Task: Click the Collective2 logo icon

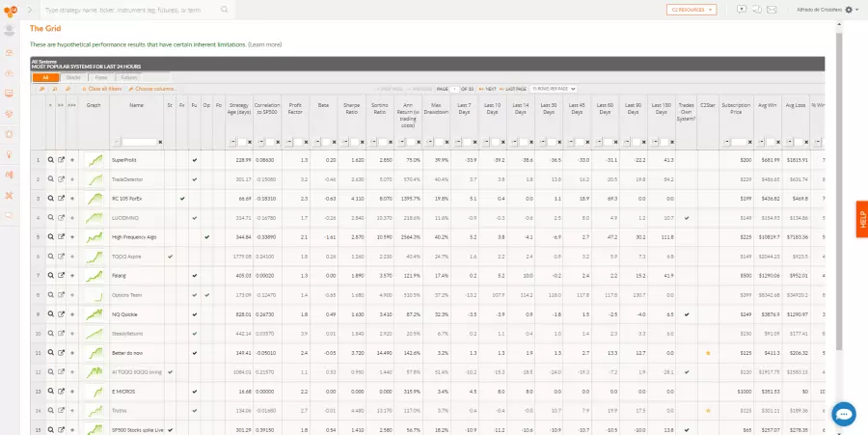Action: [x=10, y=11]
